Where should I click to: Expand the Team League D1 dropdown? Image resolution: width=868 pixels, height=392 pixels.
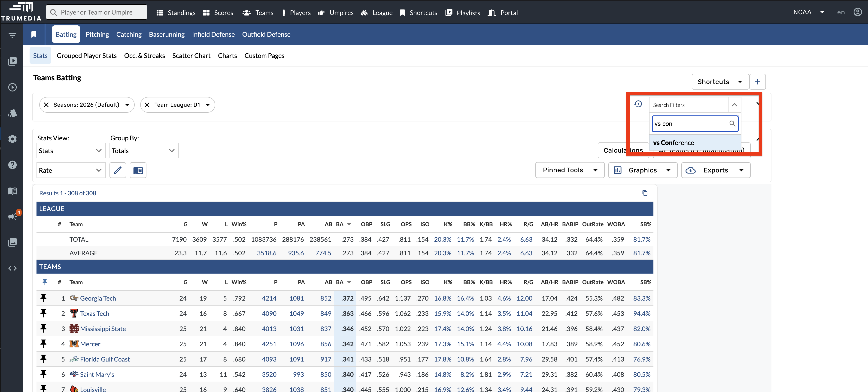coord(208,105)
